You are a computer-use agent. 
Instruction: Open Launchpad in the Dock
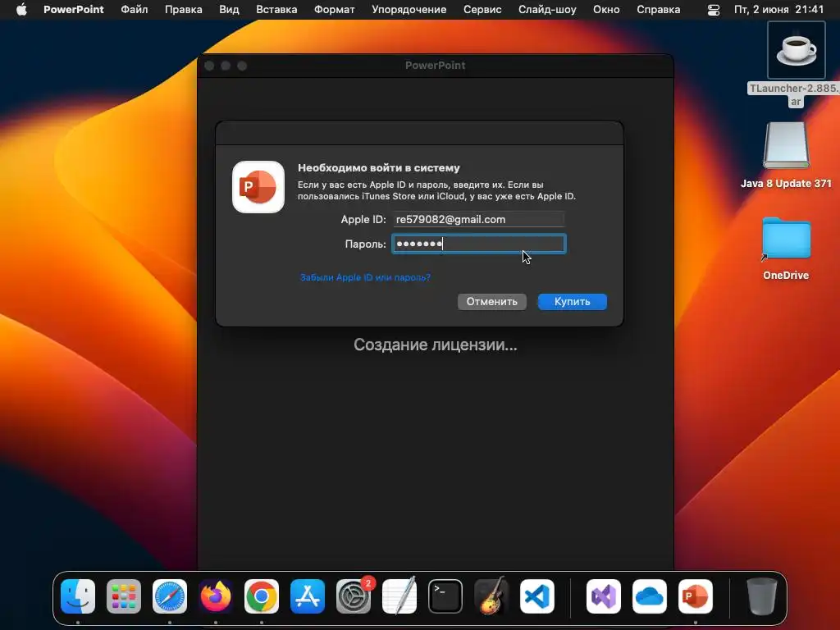pos(124,596)
